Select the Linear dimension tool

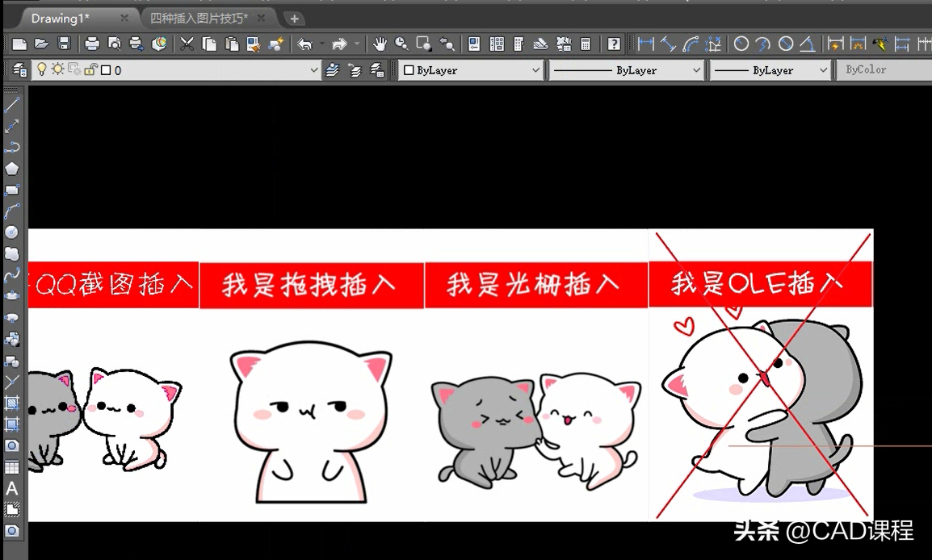tap(645, 44)
